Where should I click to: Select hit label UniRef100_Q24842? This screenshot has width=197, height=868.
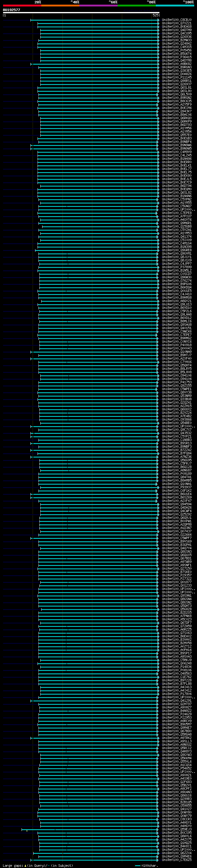click(177, 43)
